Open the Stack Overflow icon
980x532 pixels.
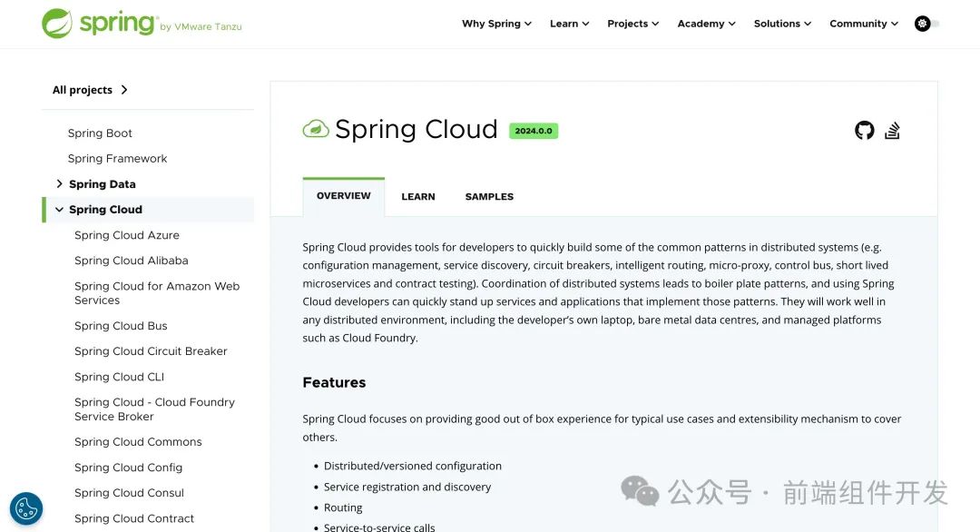(x=892, y=130)
